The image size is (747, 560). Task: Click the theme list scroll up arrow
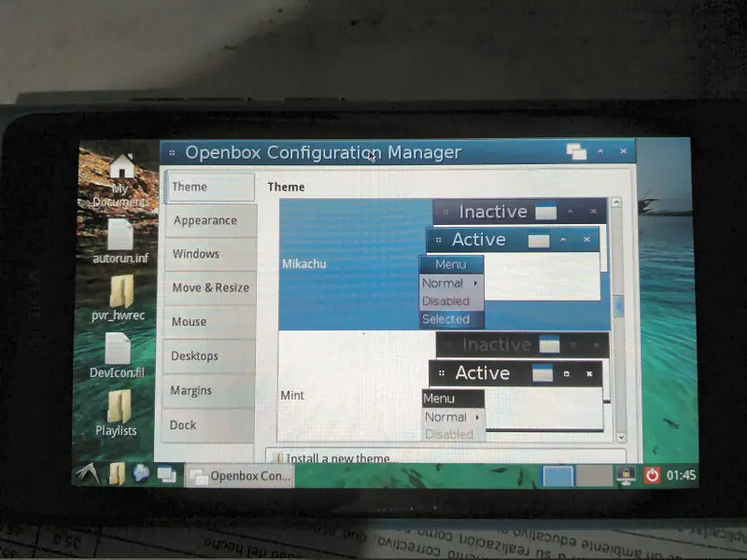point(616,203)
